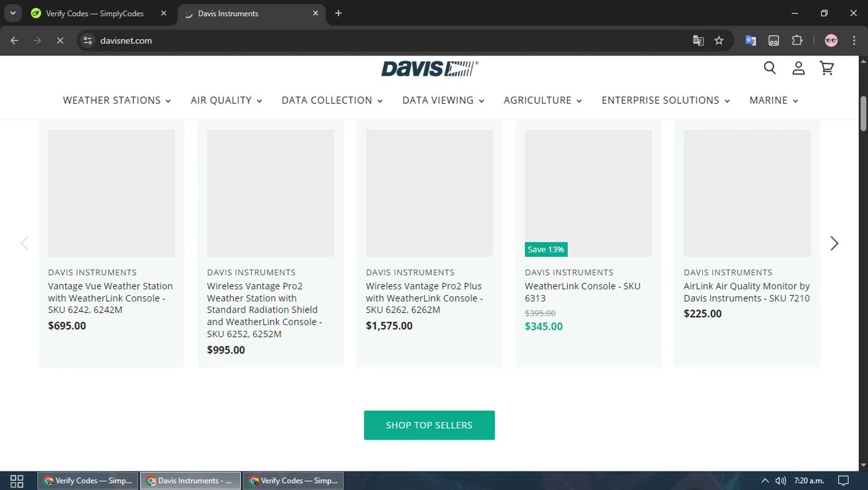Click the $225.00 price
The image size is (868, 490).
(x=703, y=314)
